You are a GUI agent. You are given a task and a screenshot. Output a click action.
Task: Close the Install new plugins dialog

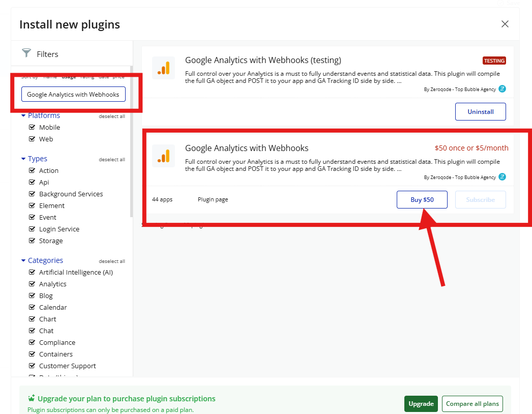coord(505,24)
